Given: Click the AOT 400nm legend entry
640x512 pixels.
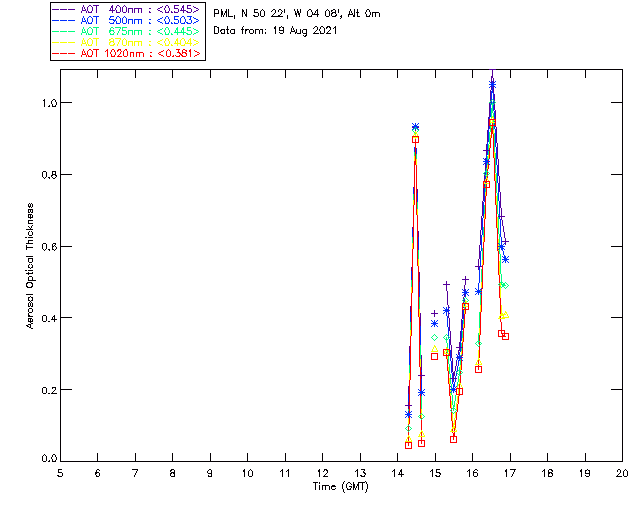Looking at the screenshot, I should [126, 9].
